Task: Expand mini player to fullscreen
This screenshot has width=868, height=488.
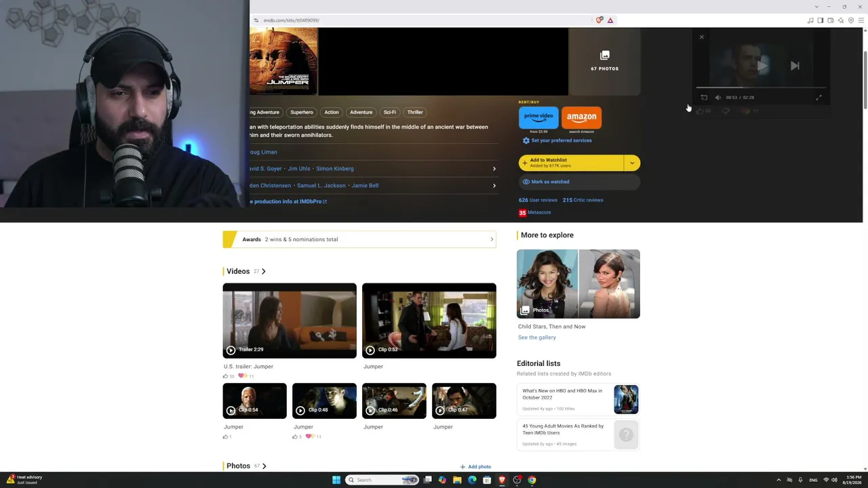Action: coord(818,98)
